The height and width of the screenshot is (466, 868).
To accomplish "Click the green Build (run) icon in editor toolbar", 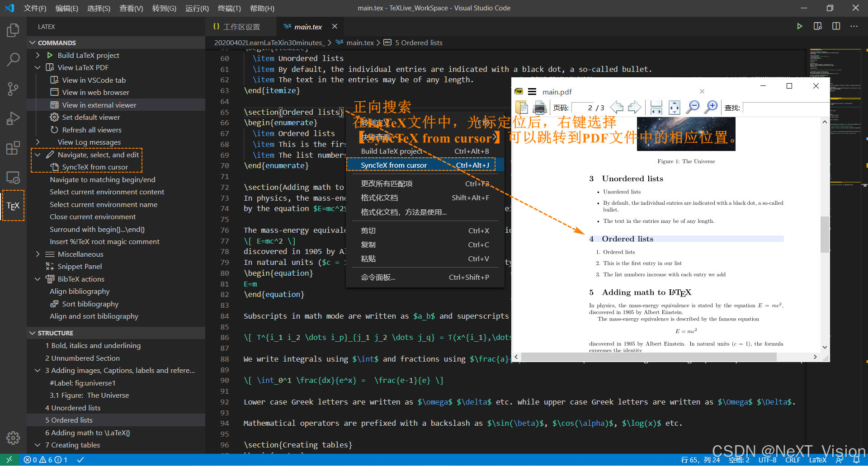I will pos(799,26).
